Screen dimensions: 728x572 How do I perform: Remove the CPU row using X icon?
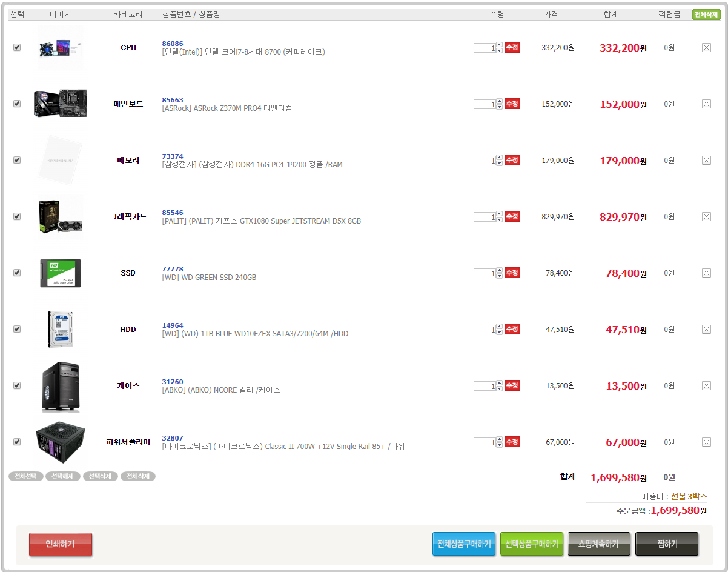[x=706, y=47]
